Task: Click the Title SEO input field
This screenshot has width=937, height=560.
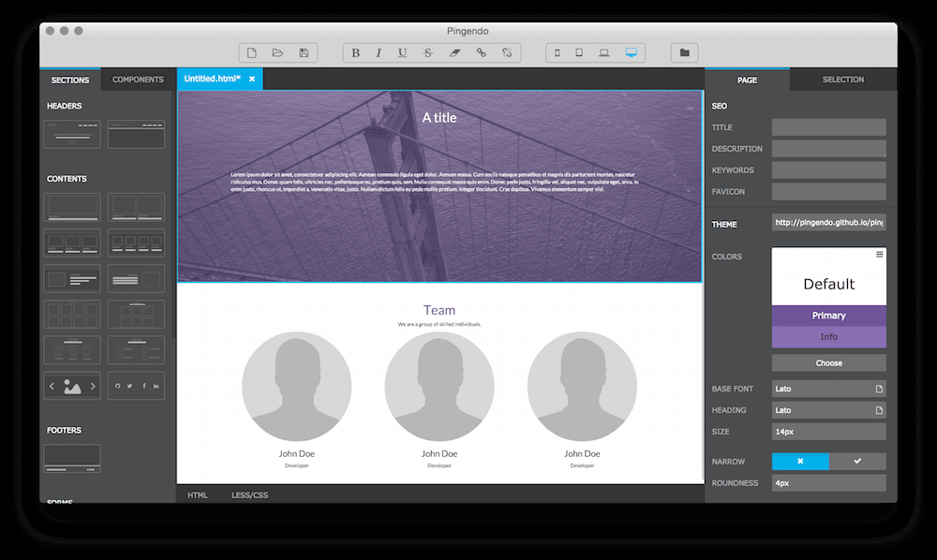Action: pos(828,126)
